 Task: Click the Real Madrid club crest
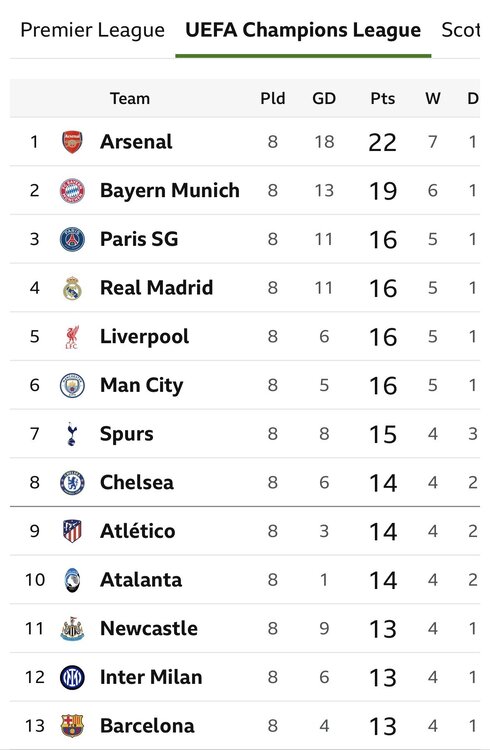(72, 288)
